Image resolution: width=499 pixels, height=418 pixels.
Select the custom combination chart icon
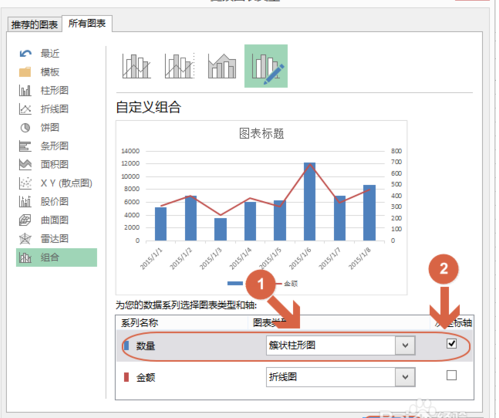266,66
